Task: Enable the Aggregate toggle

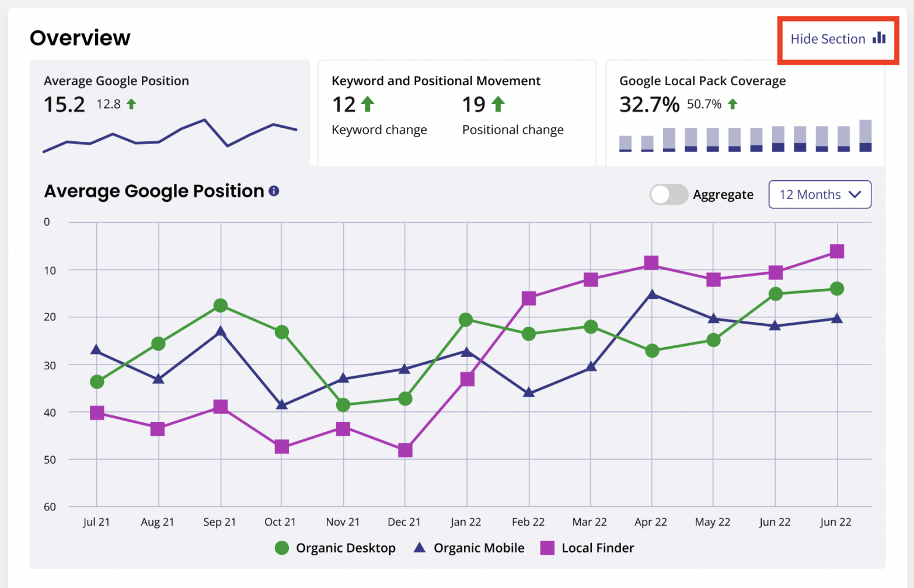Action: [668, 194]
